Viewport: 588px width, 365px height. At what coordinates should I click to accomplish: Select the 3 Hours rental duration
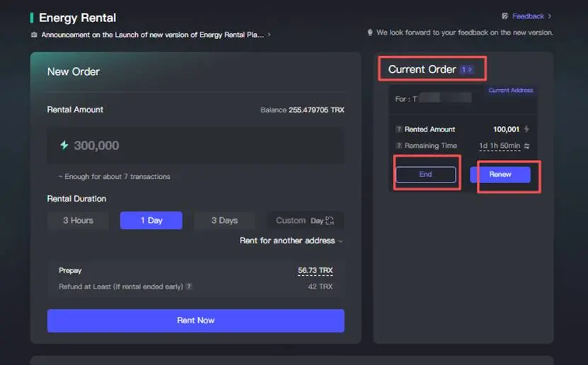[78, 221]
